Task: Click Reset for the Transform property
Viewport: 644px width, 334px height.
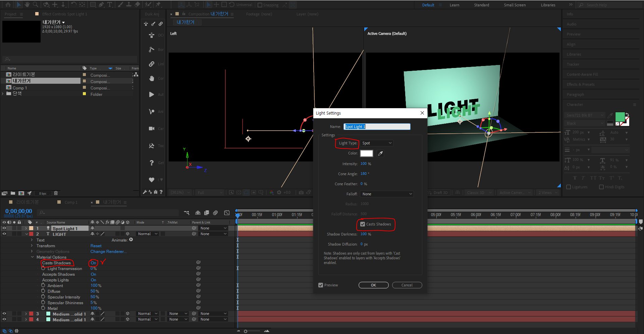Action: [96, 246]
